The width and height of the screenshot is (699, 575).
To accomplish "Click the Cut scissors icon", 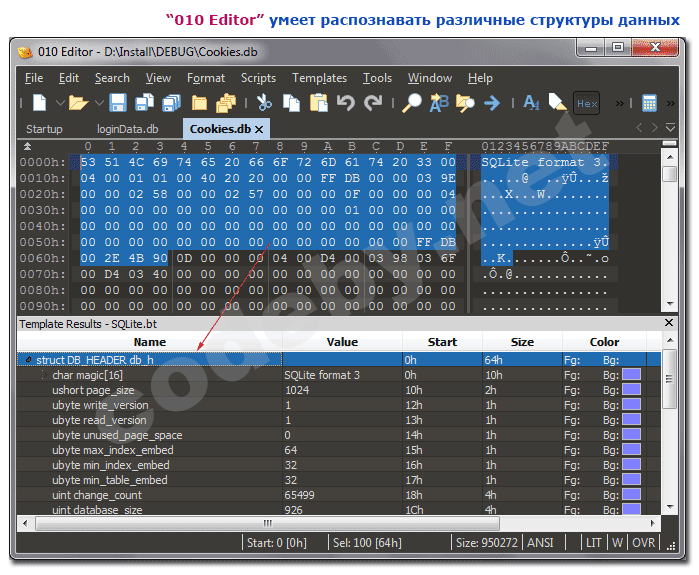I will click(x=264, y=103).
